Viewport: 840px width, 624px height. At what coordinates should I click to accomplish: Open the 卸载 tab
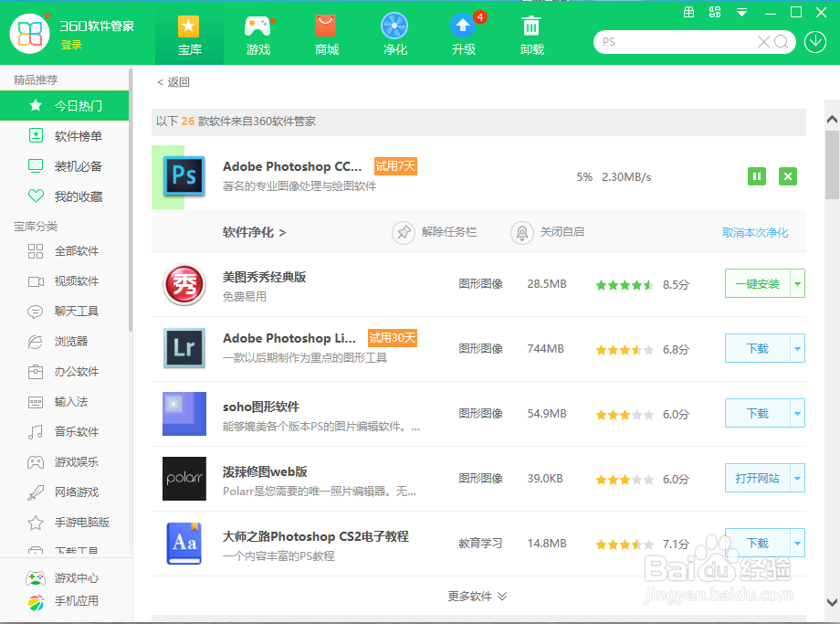pyautogui.click(x=532, y=36)
